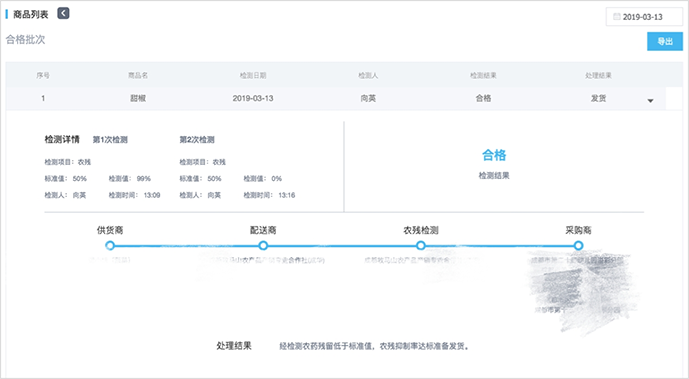This screenshot has height=379, width=689.
Task: Click the 处理结果 label near bottom
Action: 234,346
